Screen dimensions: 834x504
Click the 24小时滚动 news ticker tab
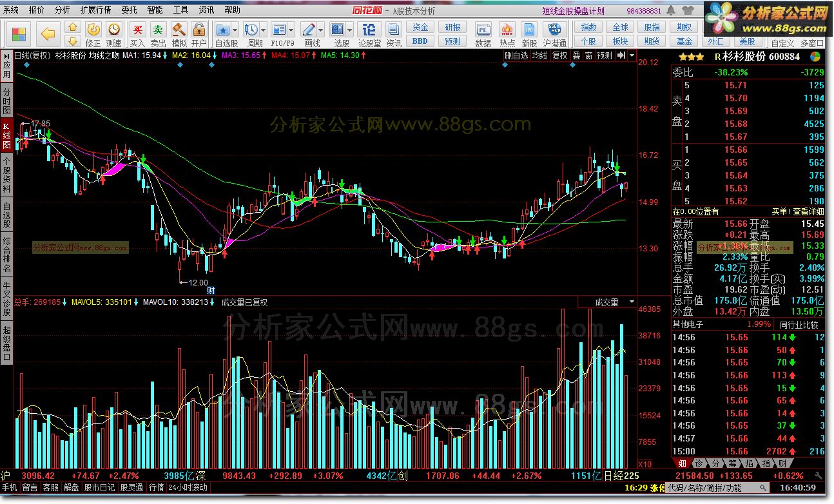click(188, 488)
